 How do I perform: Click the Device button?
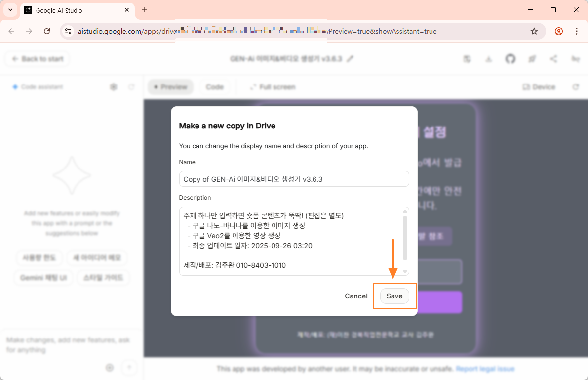[539, 87]
